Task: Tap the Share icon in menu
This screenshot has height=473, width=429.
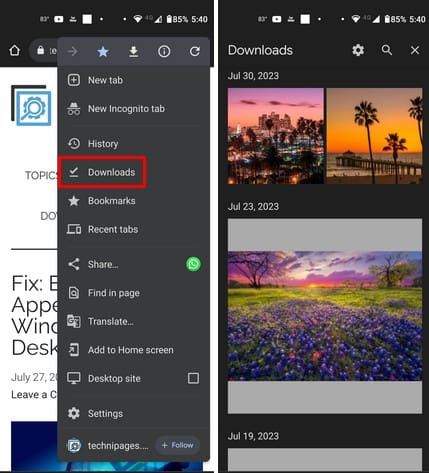Action: point(74,264)
